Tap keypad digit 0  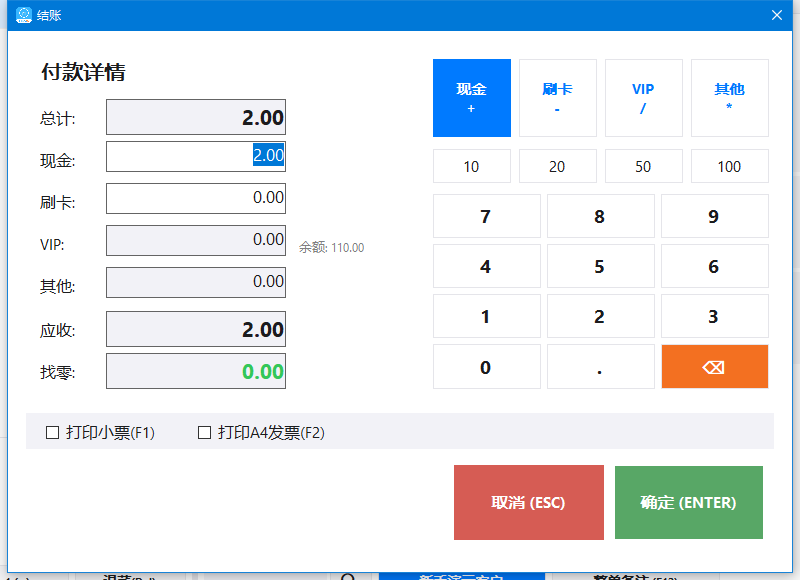[x=486, y=367]
